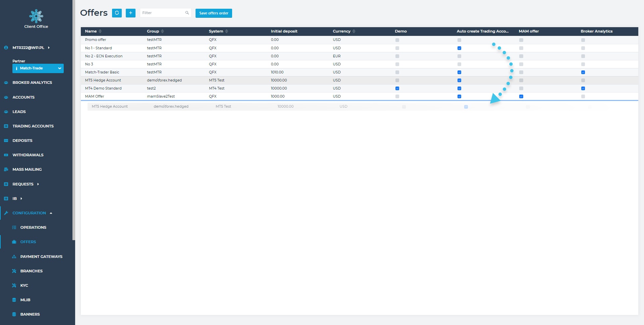Toggle MAM offer checkbox for MAM Offer row
This screenshot has width=644, height=325.
(x=521, y=97)
